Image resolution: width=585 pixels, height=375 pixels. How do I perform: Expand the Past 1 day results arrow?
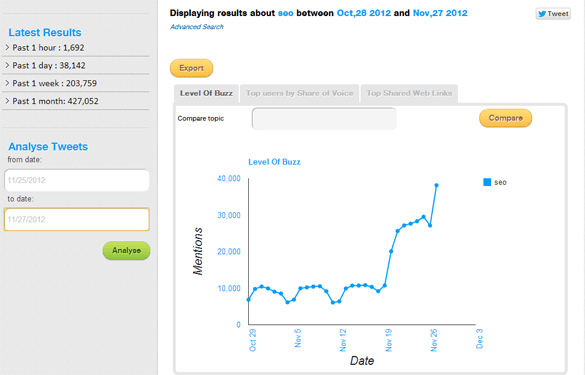pyautogui.click(x=7, y=65)
